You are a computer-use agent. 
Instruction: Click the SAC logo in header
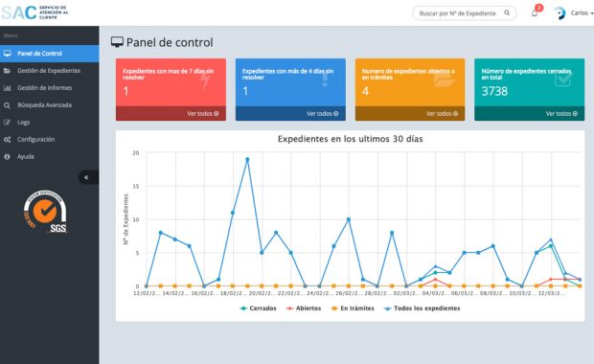[34, 12]
